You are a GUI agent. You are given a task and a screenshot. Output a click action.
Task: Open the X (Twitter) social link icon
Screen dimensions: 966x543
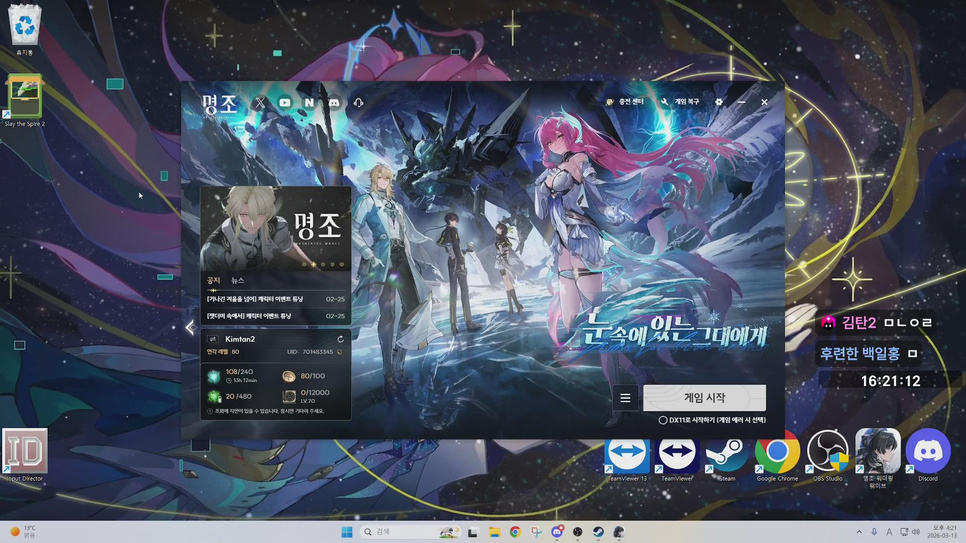pos(260,102)
